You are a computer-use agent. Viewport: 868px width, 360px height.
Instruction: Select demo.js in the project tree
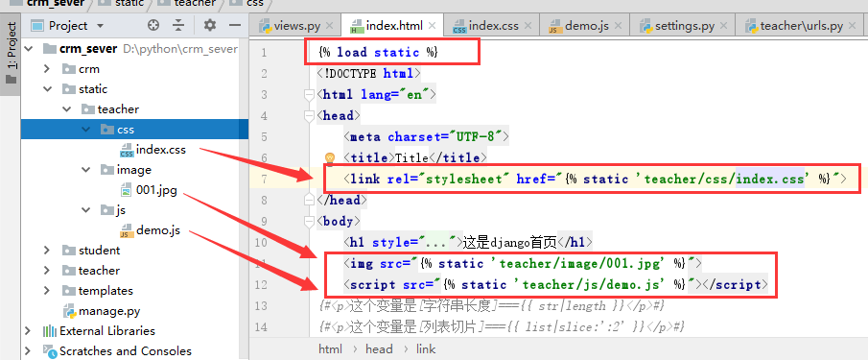click(x=158, y=230)
